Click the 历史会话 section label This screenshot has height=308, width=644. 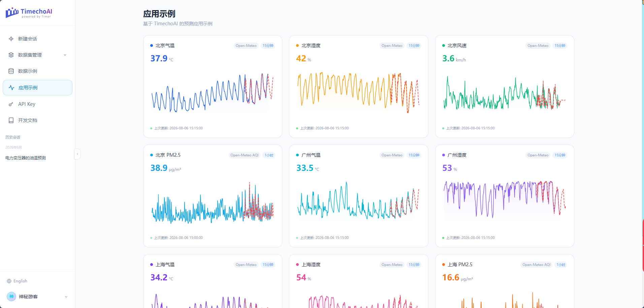(13, 137)
